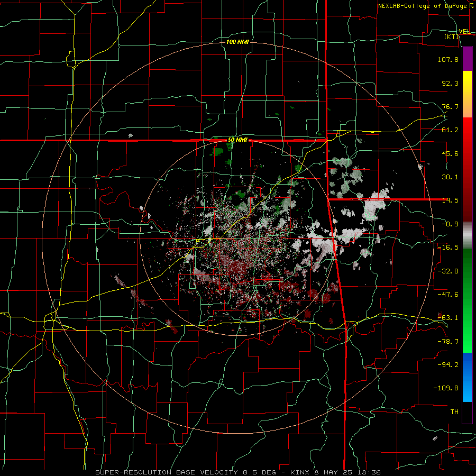The height and width of the screenshot is (476, 476).
Task: Click the TH threshold label
Action: click(454, 412)
